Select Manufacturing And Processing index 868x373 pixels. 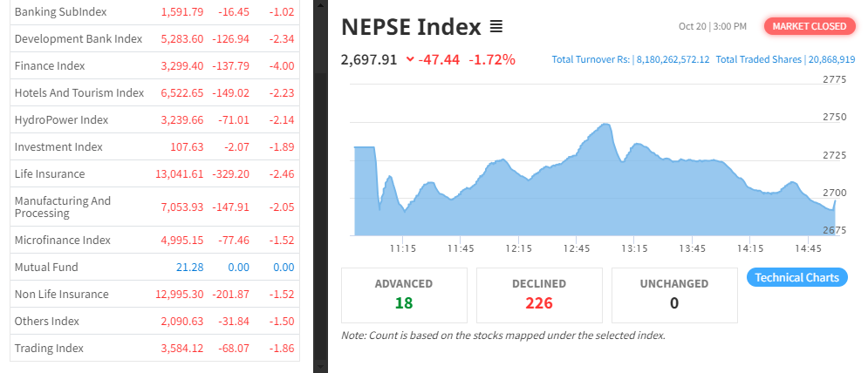pyautogui.click(x=154, y=207)
